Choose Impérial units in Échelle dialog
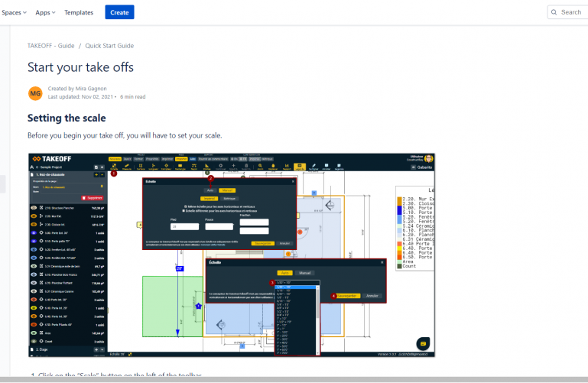588x383 pixels. click(x=210, y=199)
